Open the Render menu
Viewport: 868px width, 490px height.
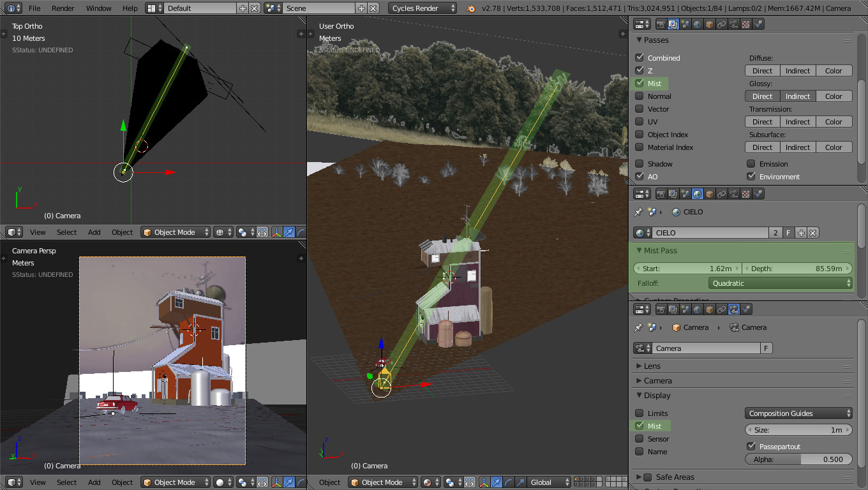pyautogui.click(x=62, y=8)
